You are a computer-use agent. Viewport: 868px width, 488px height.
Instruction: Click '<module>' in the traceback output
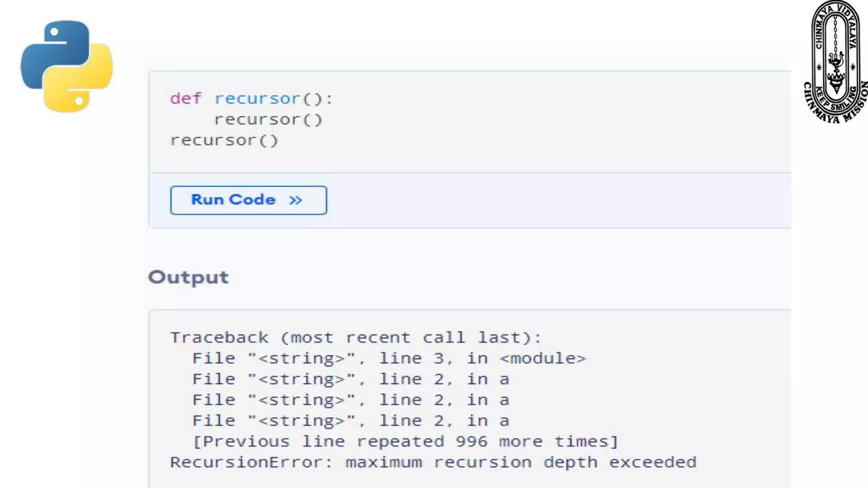pos(542,358)
